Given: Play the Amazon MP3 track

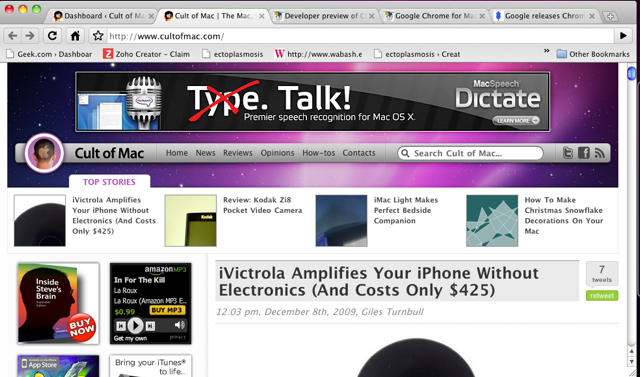Looking at the screenshot, I should coord(135,325).
